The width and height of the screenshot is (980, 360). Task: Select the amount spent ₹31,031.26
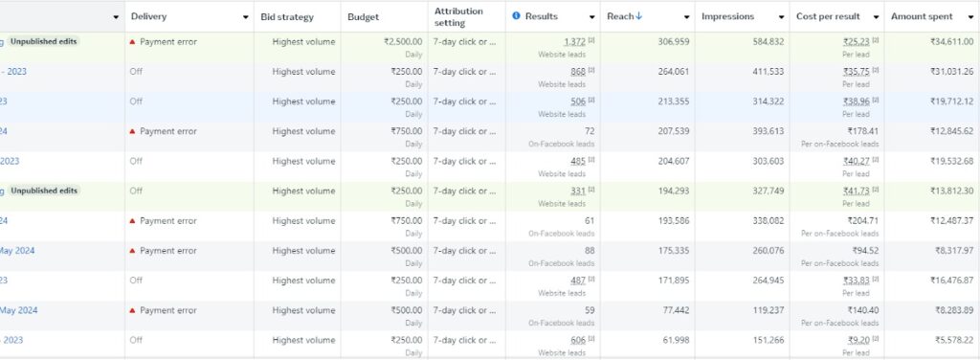coord(951,72)
